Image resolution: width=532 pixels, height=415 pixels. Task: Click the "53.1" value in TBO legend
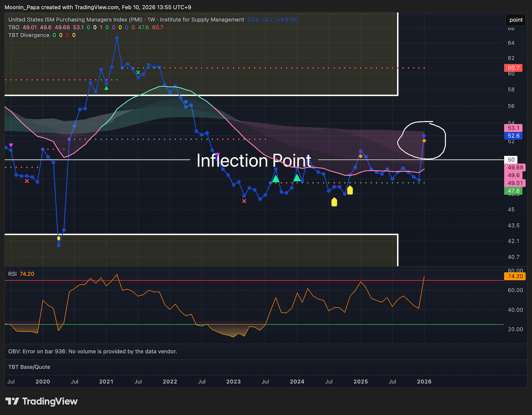coord(78,28)
